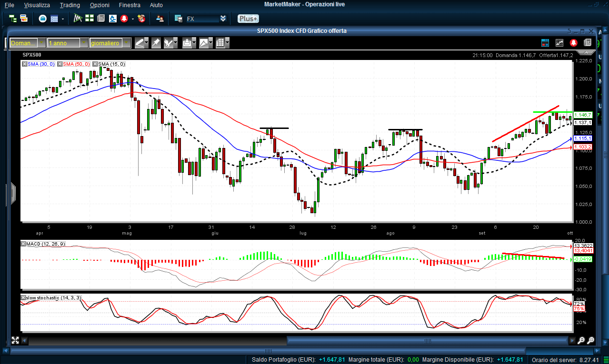The image size is (609, 364).
Task: Open the Opzioni menu
Action: pyautogui.click(x=100, y=5)
